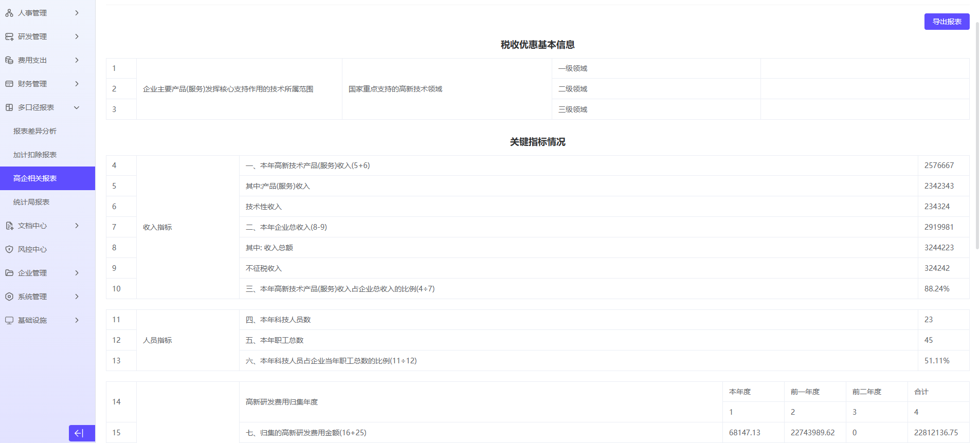Click the value 2576667
The height and width of the screenshot is (443, 980).
[939, 165]
